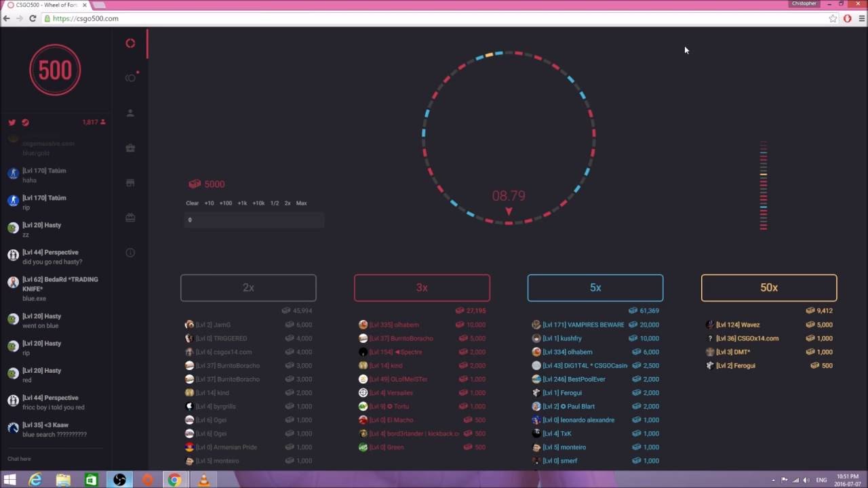Open the wheel game sidebar icon
Image resolution: width=868 pixels, height=488 pixels.
(x=130, y=43)
